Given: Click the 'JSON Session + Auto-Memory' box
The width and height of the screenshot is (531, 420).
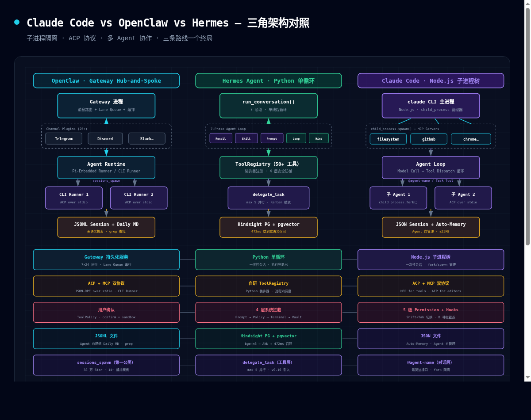Looking at the screenshot, I should [431, 227].
